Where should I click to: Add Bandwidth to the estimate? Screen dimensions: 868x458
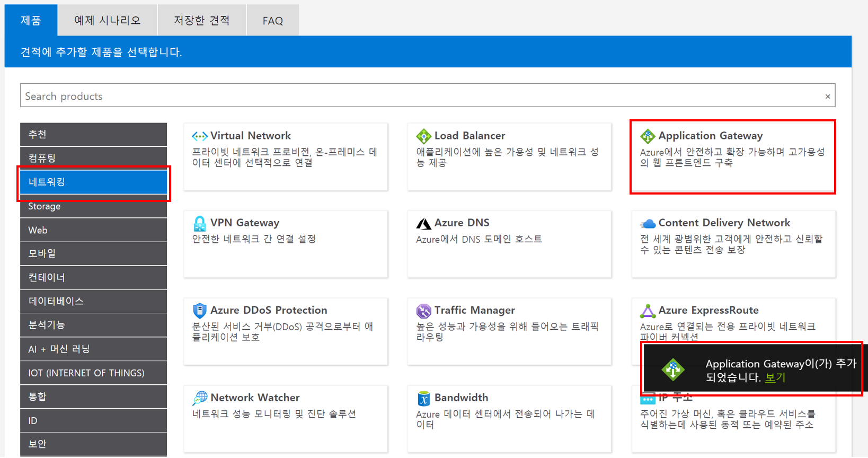509,419
